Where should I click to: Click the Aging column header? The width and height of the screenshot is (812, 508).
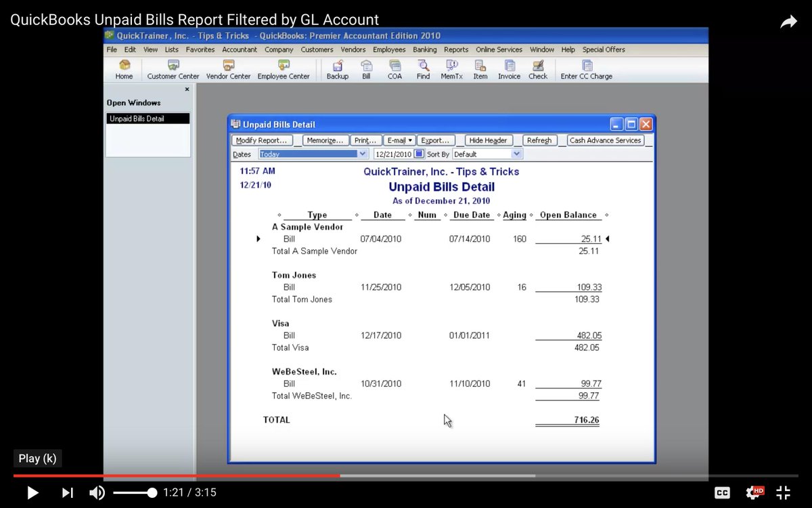tap(514, 215)
